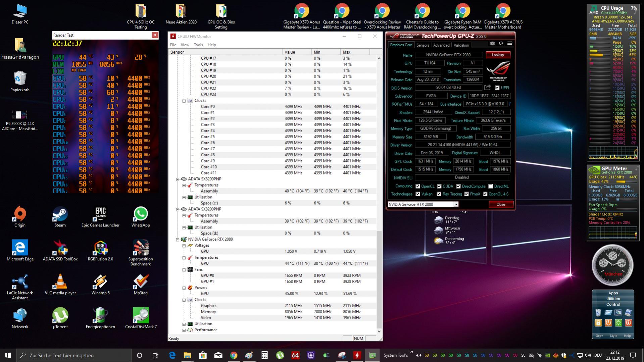Collapse the CPU Clocks tree node
Screen dimensions: 644x362
point(184,101)
